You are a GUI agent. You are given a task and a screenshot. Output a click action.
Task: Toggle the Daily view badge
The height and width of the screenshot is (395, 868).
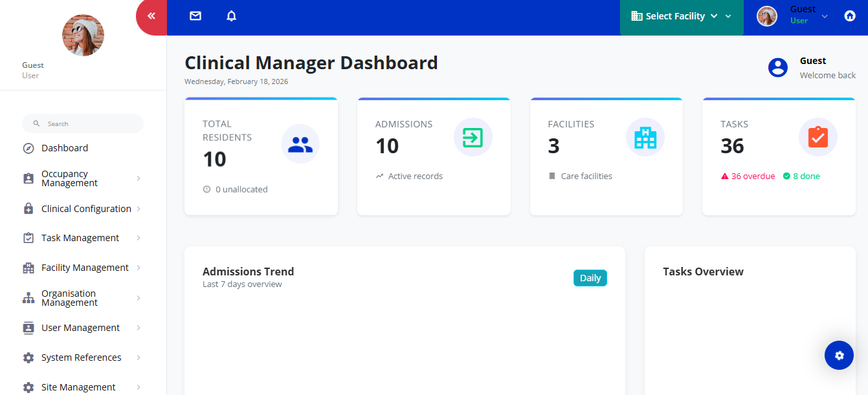tap(590, 278)
